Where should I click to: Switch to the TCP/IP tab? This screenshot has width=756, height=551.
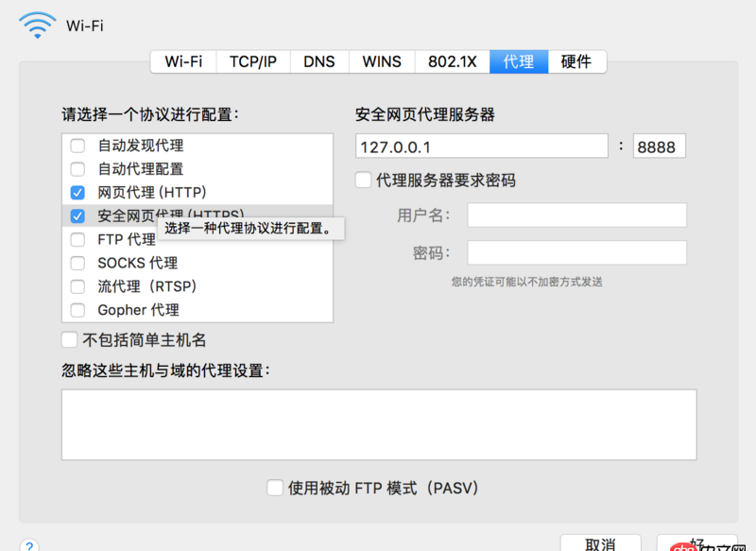pos(252,61)
